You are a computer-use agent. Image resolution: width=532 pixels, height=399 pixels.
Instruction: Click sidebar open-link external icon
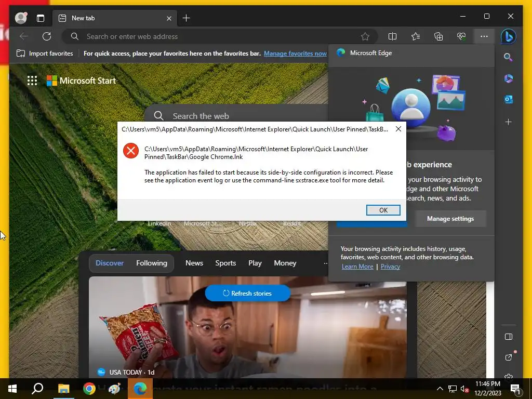pyautogui.click(x=509, y=357)
